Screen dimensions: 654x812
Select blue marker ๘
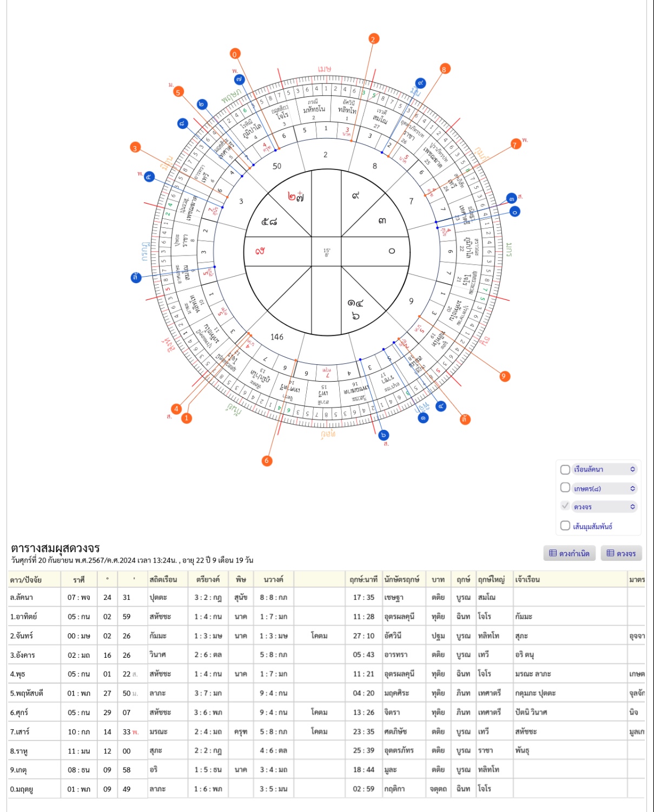(x=182, y=123)
